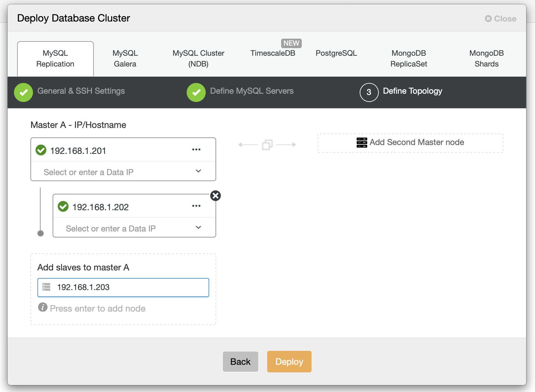Remove the 192.168.1.202 slave node

click(216, 196)
